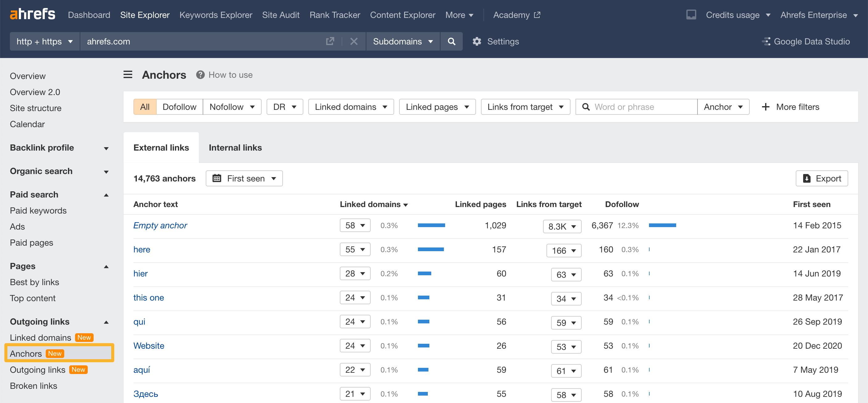Screen dimensions: 868x403
Task: Switch to the Internal links tab
Action: [235, 148]
